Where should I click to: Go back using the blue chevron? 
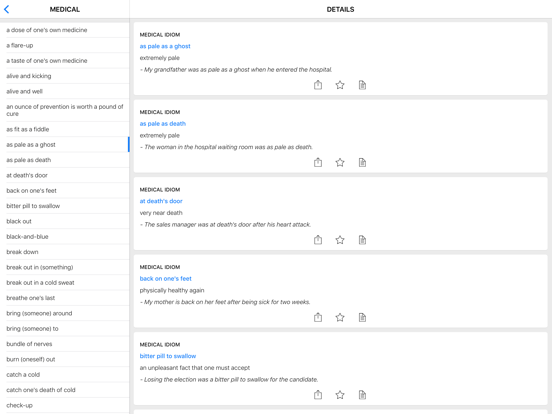(7, 10)
